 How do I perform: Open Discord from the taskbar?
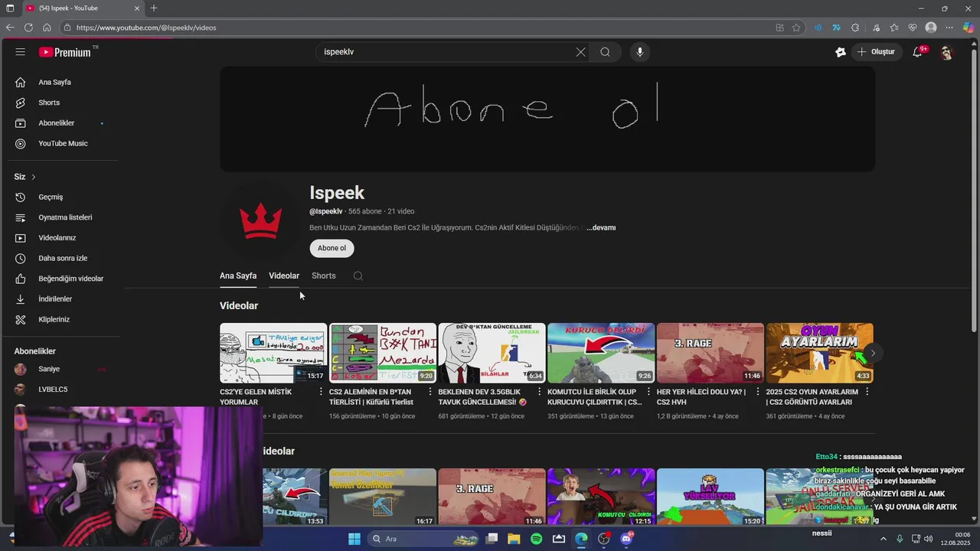pyautogui.click(x=626, y=539)
